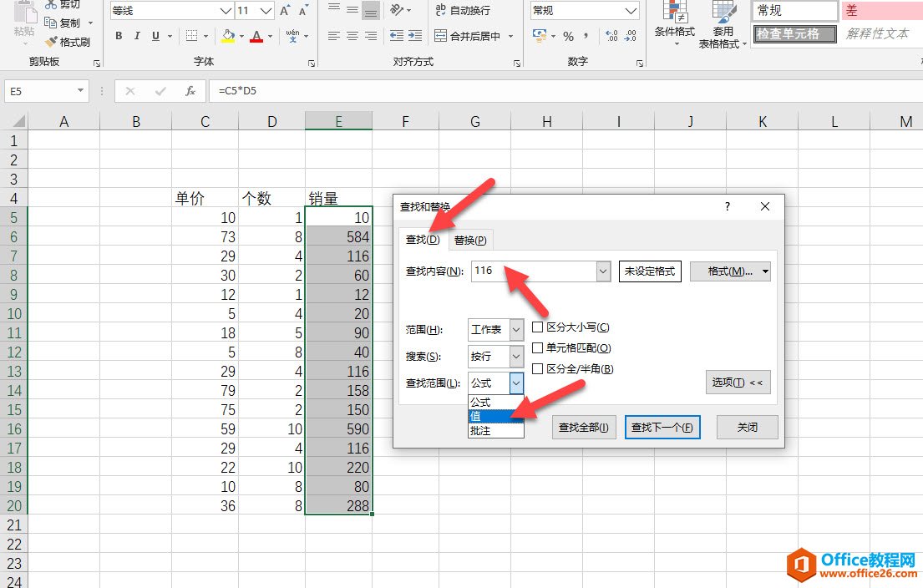Select 公式 in the dropdown list
The height and width of the screenshot is (588, 923).
coord(495,402)
